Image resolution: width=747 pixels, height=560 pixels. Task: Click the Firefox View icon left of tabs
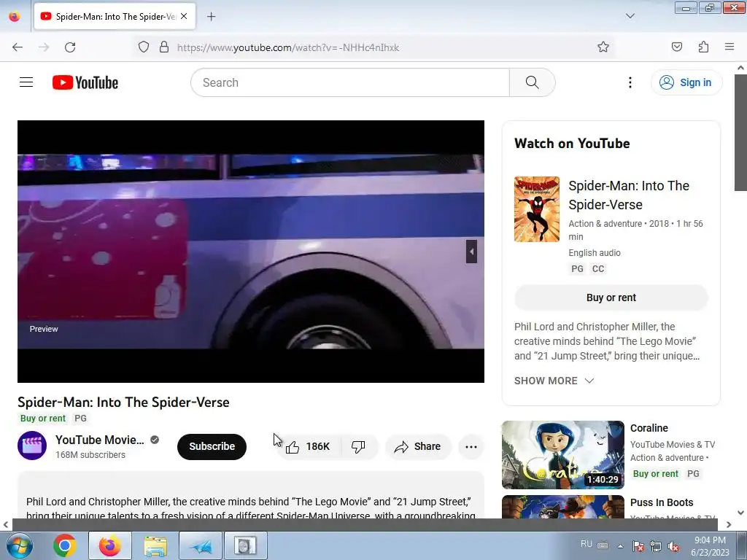click(15, 17)
